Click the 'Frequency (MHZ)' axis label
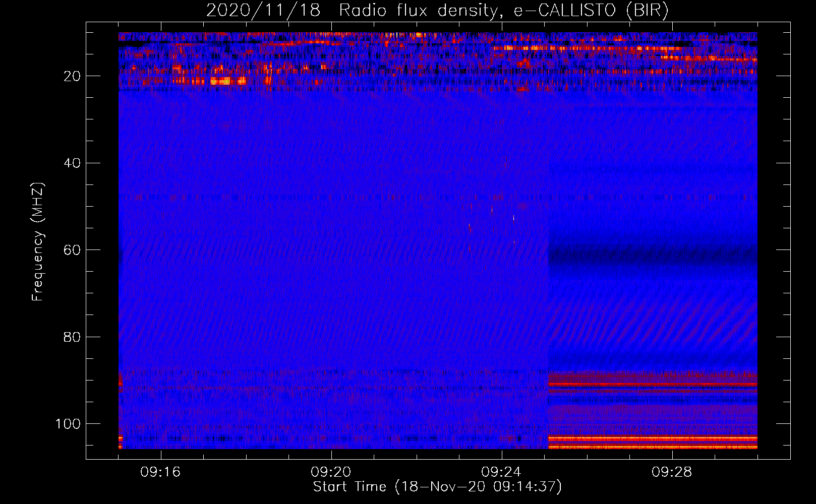 click(x=38, y=241)
